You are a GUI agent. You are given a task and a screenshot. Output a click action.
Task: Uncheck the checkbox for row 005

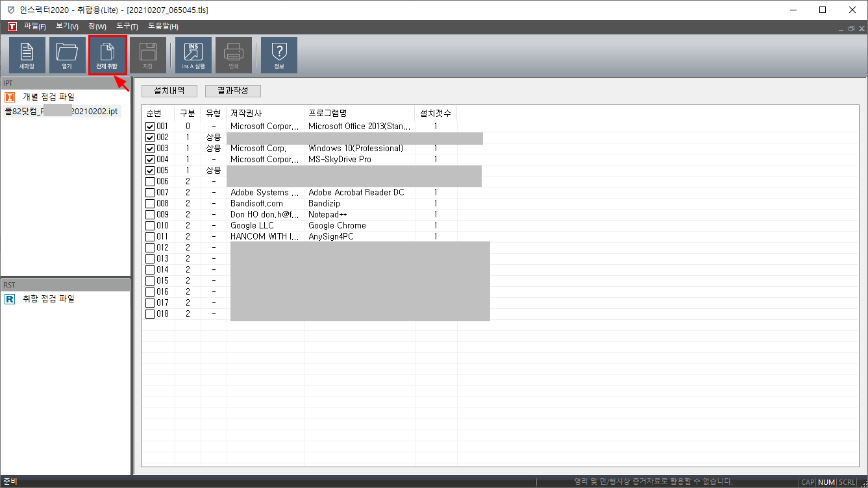(x=150, y=171)
